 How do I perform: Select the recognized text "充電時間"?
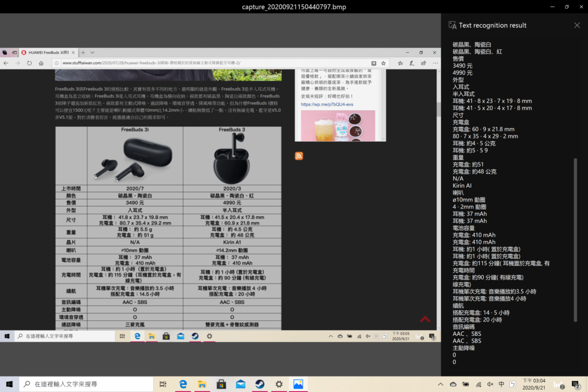pos(463,270)
